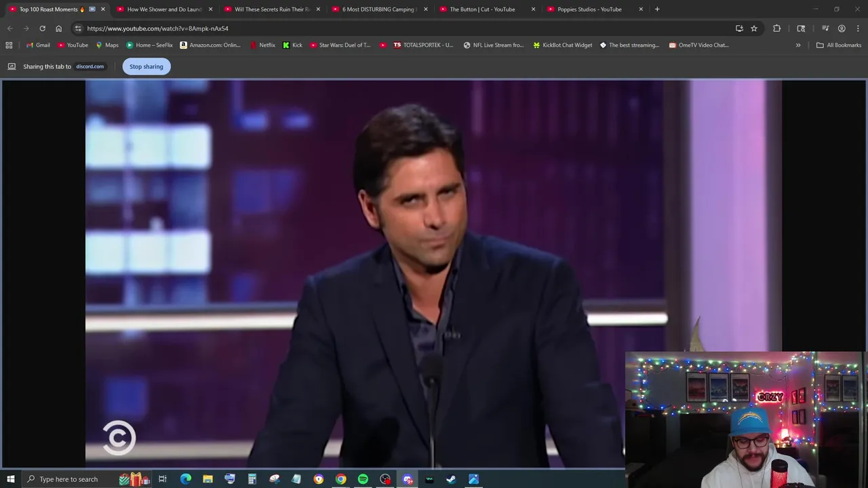Open the OmeTV Video Chat bookmark

[698, 45]
